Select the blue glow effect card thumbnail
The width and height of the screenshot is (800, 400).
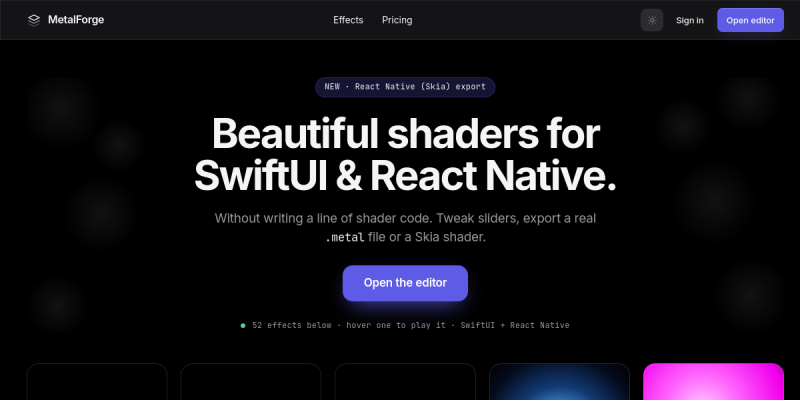click(x=559, y=382)
